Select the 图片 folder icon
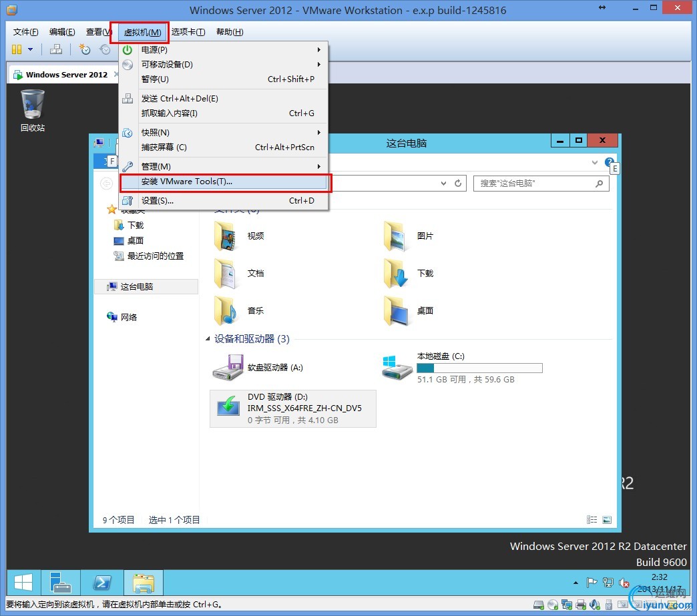 396,236
